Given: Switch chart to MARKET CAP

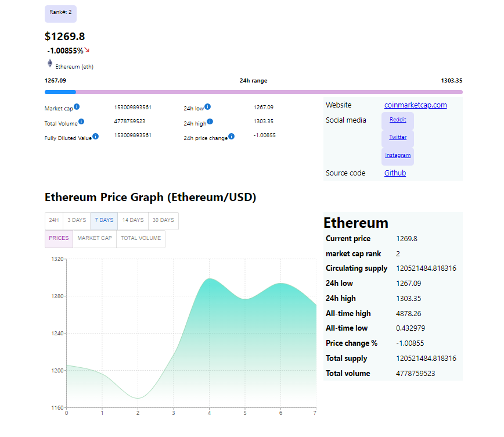Looking at the screenshot, I should point(95,238).
